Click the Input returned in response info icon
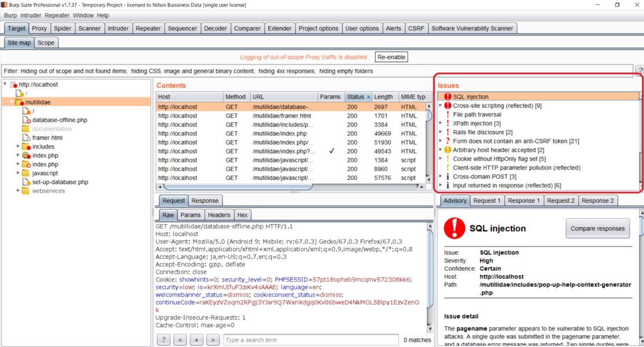644x347 pixels. (448, 186)
